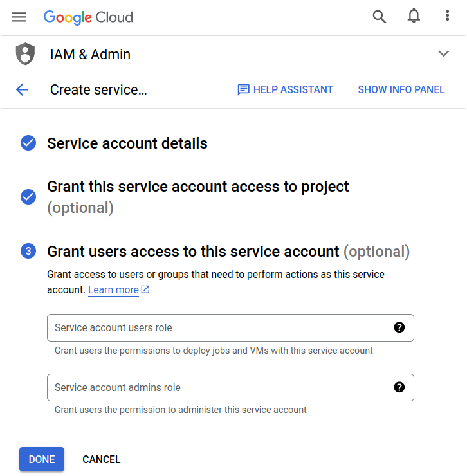
Task: Open the three-dot more options menu
Action: point(447,17)
